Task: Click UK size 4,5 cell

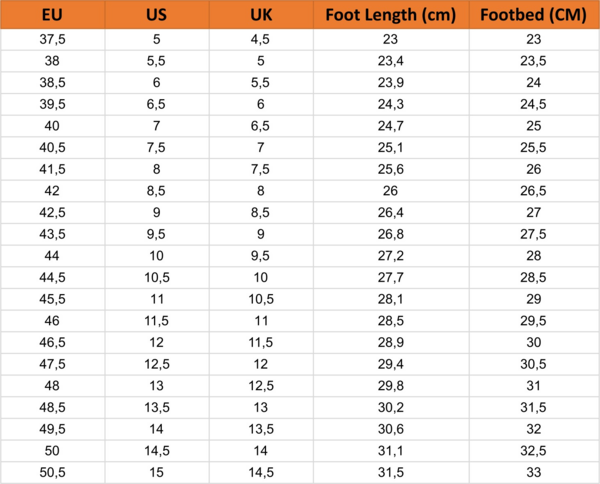Action: pyautogui.click(x=259, y=38)
